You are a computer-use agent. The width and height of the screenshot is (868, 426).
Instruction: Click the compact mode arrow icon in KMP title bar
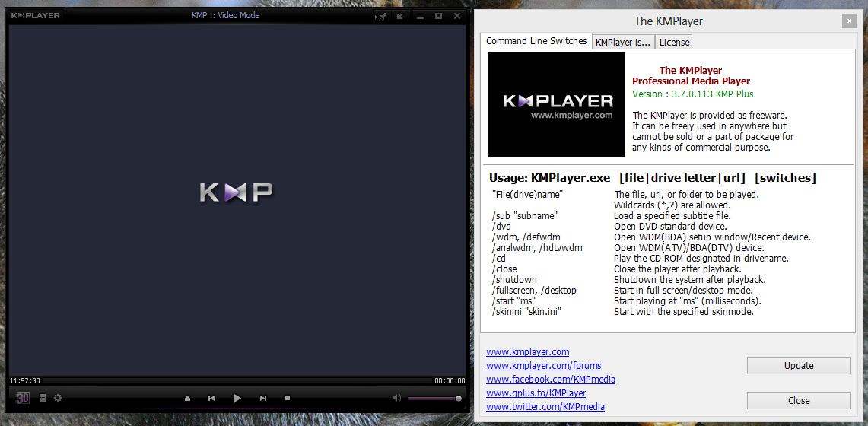pos(399,16)
